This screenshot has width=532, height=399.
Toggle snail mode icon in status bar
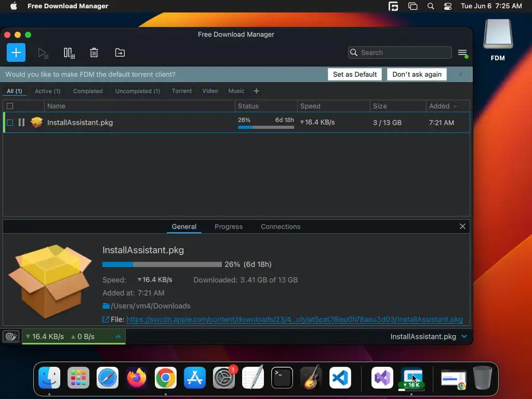(11, 337)
